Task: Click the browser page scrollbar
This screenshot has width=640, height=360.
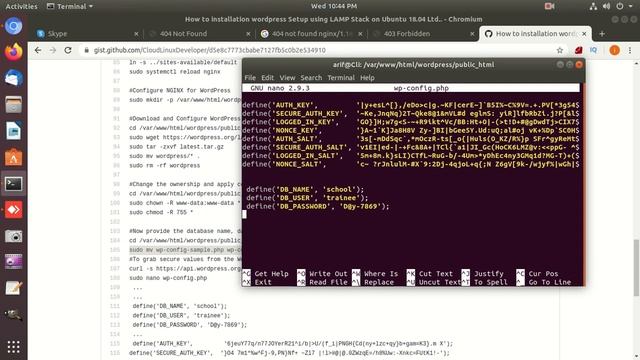Action: coord(636,267)
